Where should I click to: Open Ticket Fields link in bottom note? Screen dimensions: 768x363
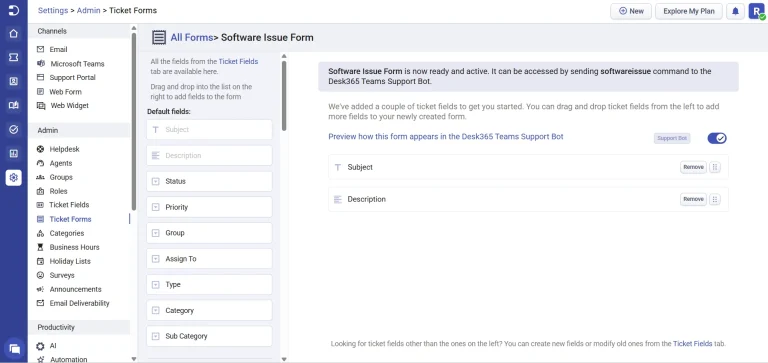point(693,344)
